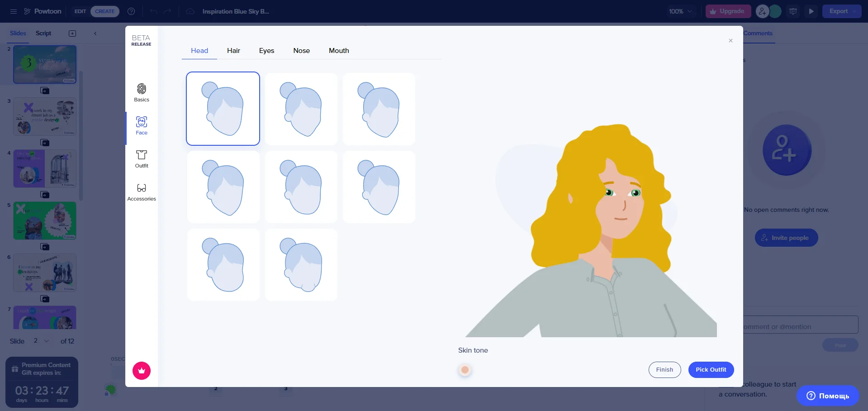
Task: Select the Outfit category icon
Action: coord(141,158)
